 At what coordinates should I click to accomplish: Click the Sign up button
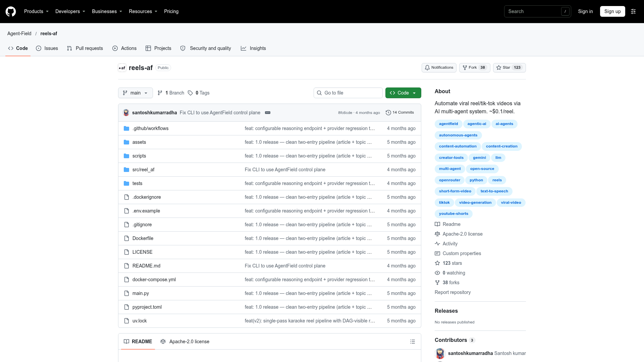click(x=612, y=11)
